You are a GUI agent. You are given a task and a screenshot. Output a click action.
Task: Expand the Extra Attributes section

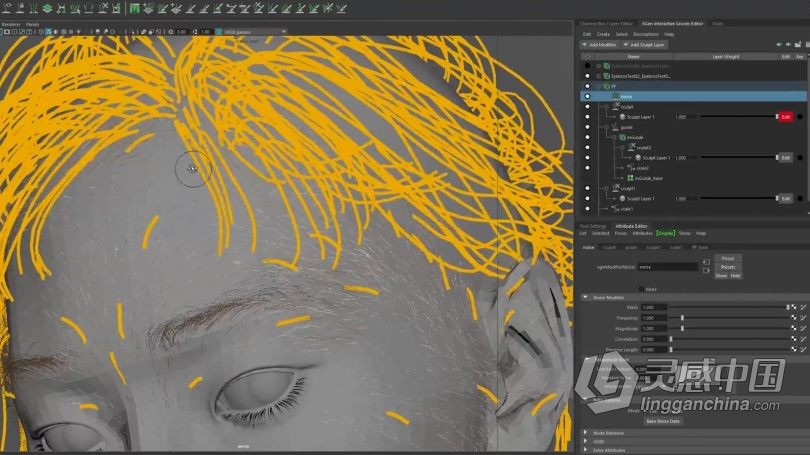point(585,450)
